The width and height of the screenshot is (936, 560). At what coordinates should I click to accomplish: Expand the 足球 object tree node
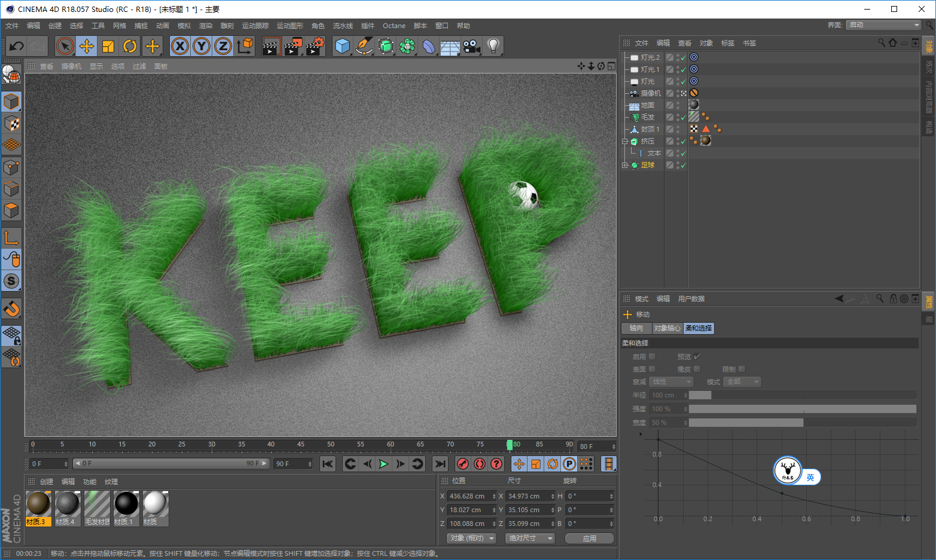[x=625, y=166]
